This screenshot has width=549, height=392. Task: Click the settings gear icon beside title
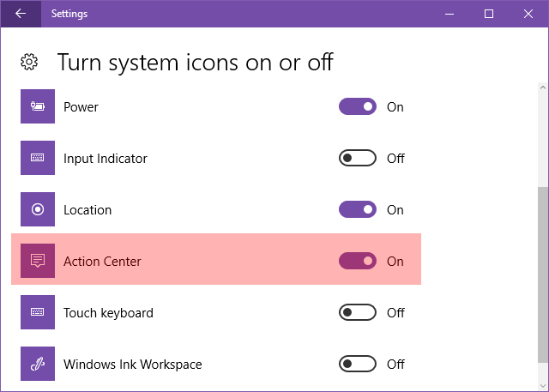pos(29,62)
